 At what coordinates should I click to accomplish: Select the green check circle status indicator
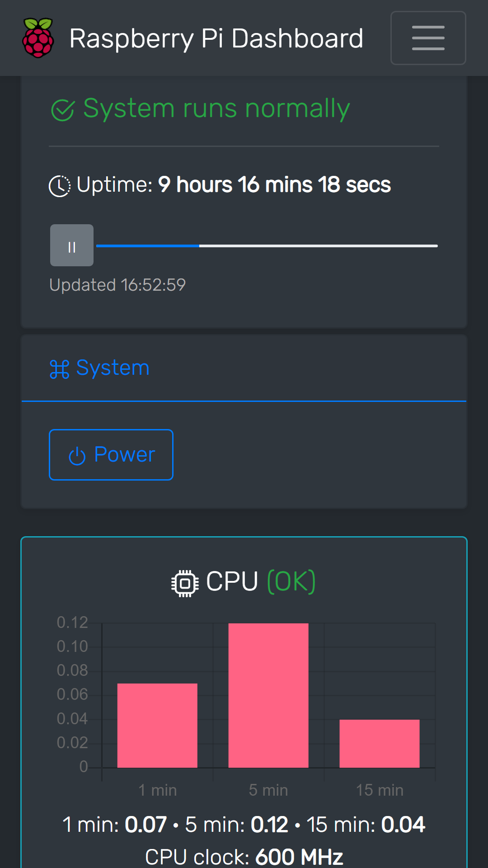click(x=63, y=108)
